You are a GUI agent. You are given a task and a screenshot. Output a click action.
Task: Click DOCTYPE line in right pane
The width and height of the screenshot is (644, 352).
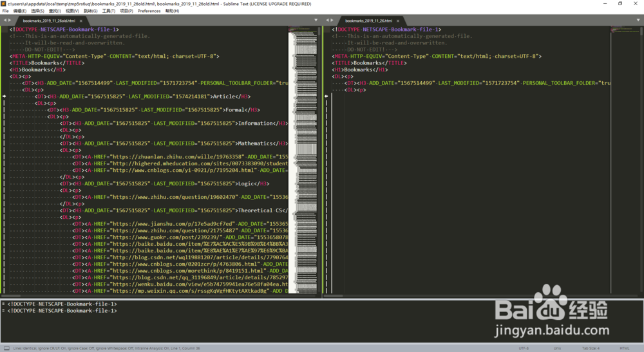click(x=386, y=30)
